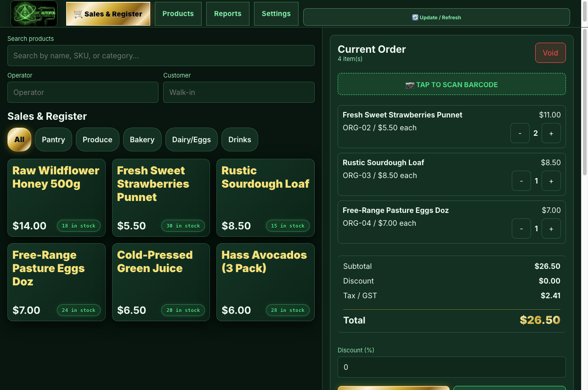Image resolution: width=588 pixels, height=390 pixels.
Task: Click the page vertical scrollbar
Action: tap(585, 101)
